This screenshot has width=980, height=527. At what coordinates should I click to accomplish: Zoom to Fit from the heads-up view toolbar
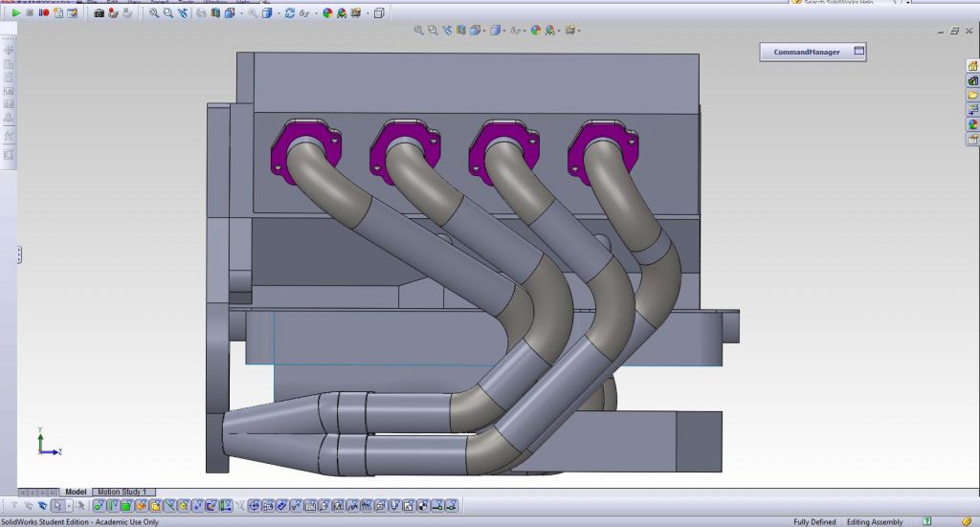[x=419, y=30]
